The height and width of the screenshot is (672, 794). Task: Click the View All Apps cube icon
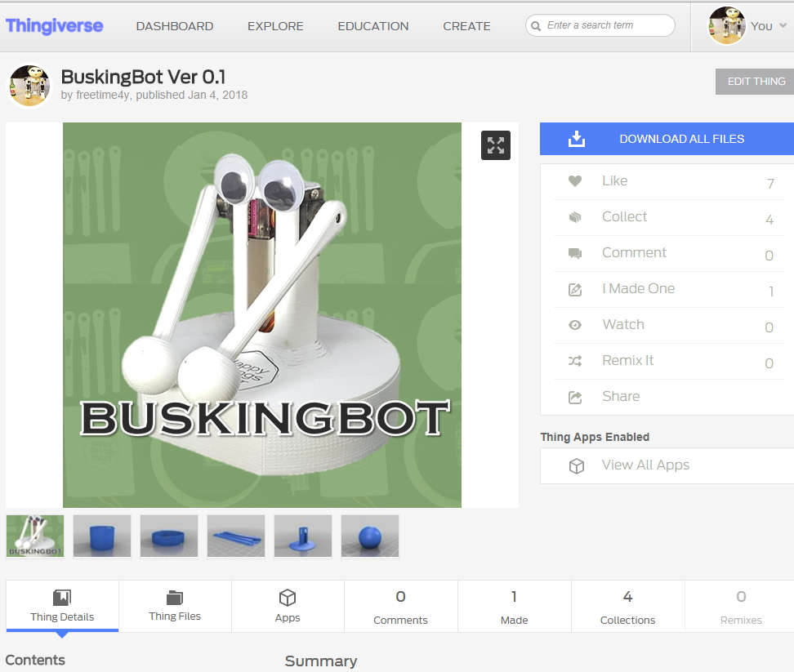576,465
